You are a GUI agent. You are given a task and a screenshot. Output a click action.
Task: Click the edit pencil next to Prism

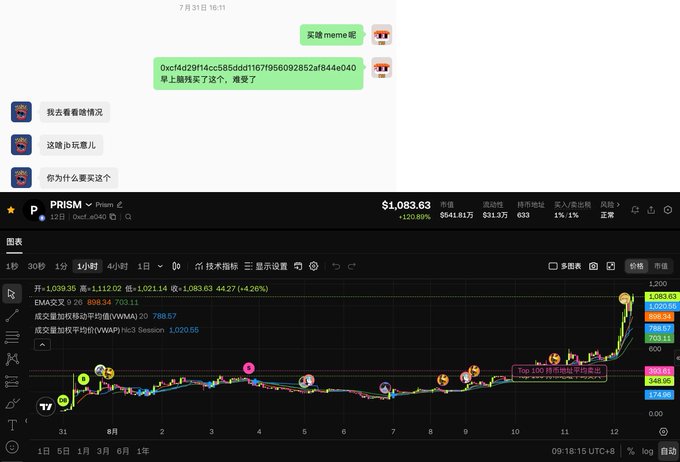click(119, 204)
